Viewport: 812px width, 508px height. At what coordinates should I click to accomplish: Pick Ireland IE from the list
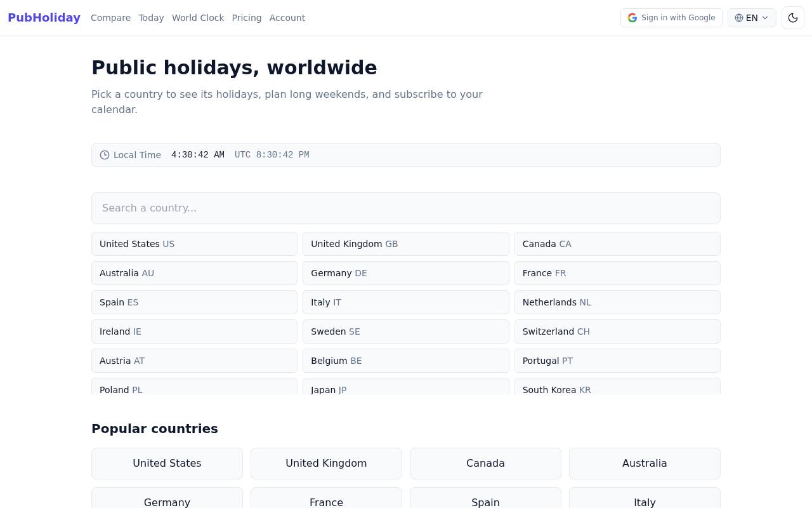coord(194,331)
